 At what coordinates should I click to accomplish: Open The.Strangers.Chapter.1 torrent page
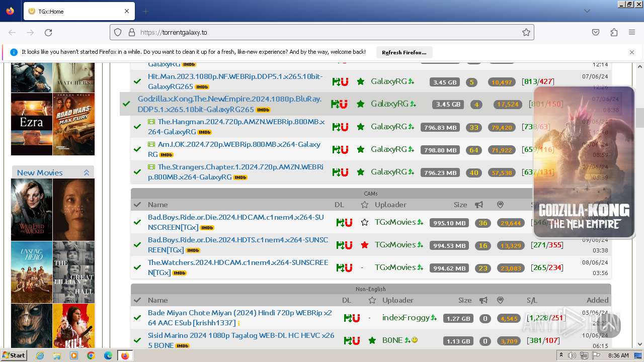pos(235,172)
